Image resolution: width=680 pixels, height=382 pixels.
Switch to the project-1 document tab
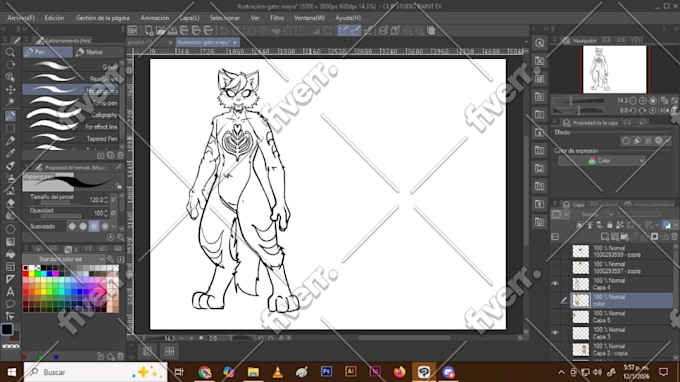(149, 42)
